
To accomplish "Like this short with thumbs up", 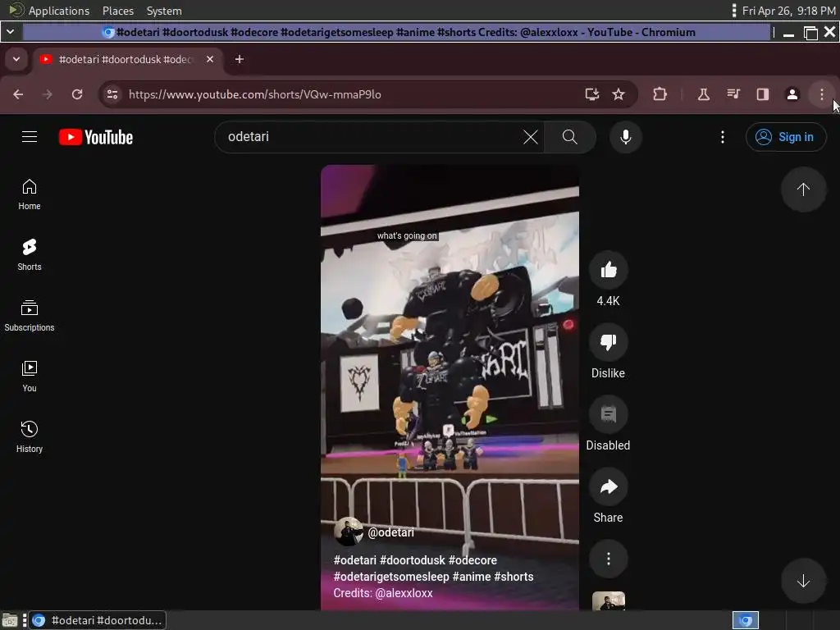I will tap(608, 270).
